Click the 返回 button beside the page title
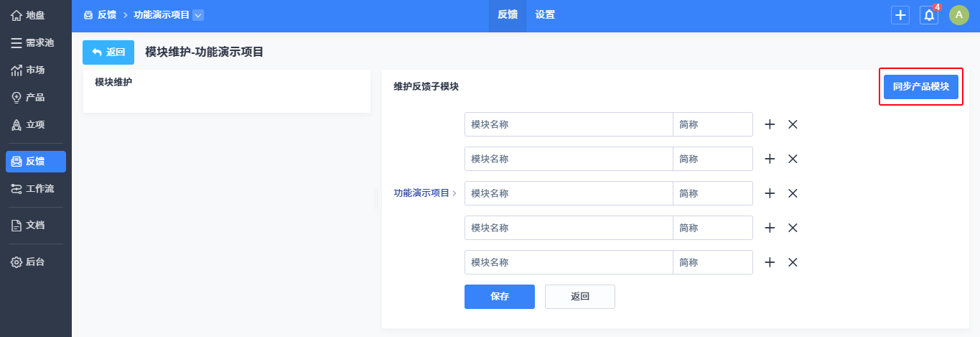The image size is (980, 337). coord(108,52)
